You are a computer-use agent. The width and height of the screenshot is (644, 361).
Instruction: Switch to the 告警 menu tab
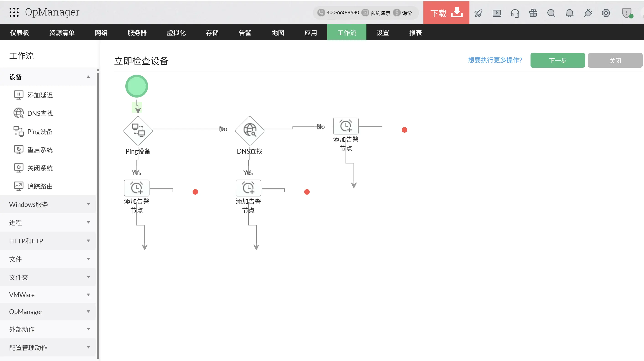click(x=245, y=33)
